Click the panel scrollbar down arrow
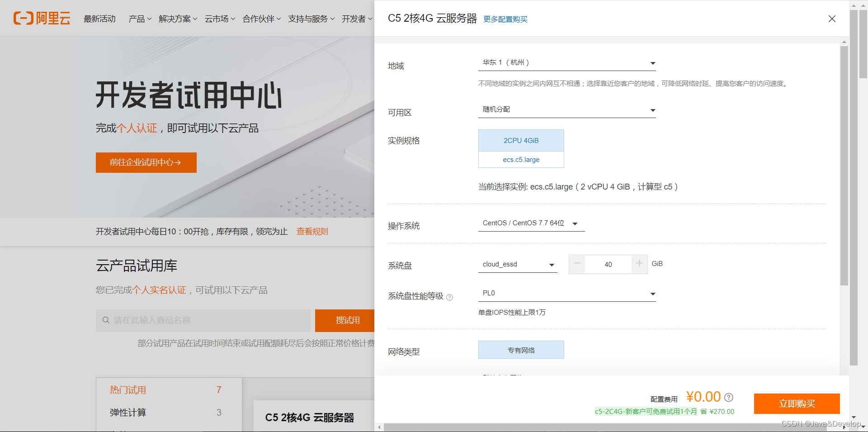The image size is (868, 432). (854, 418)
